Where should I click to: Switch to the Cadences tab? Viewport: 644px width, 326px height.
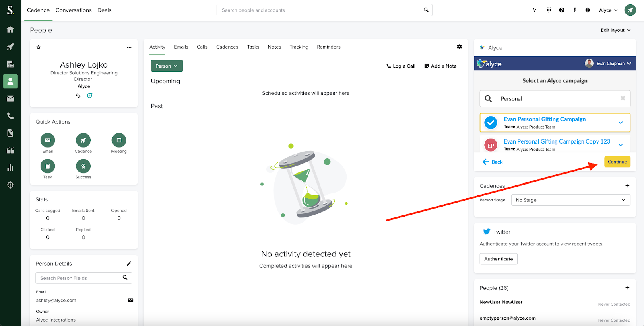(x=227, y=47)
